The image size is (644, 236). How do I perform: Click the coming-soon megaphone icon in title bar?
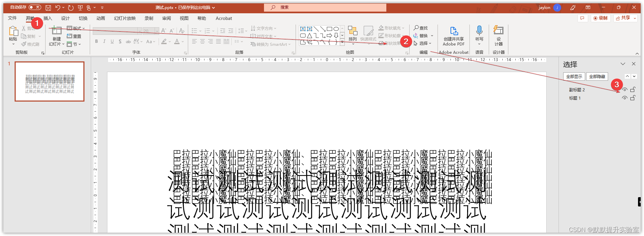click(573, 8)
